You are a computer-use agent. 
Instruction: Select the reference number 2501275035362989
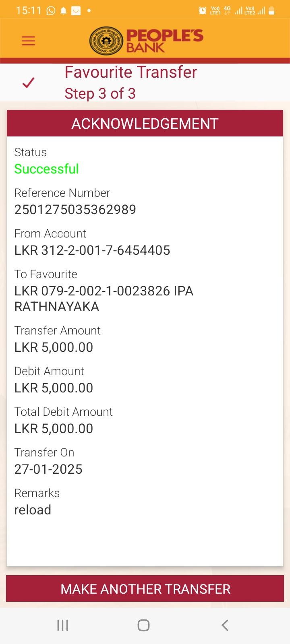point(75,210)
